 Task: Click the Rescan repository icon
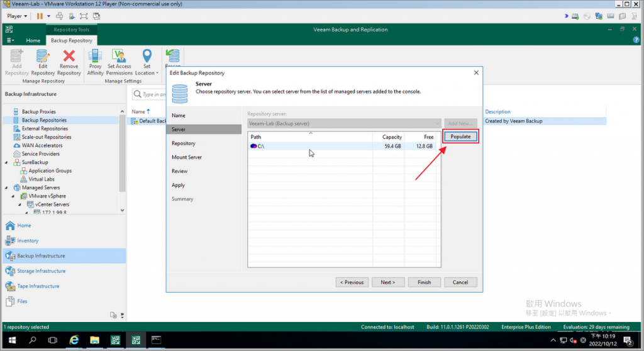click(173, 57)
